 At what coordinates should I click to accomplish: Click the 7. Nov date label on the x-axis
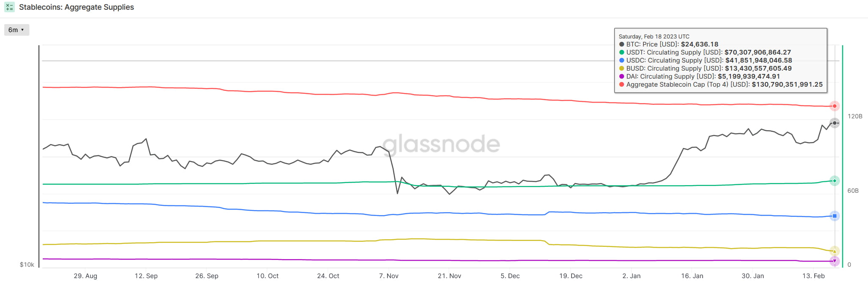388,276
